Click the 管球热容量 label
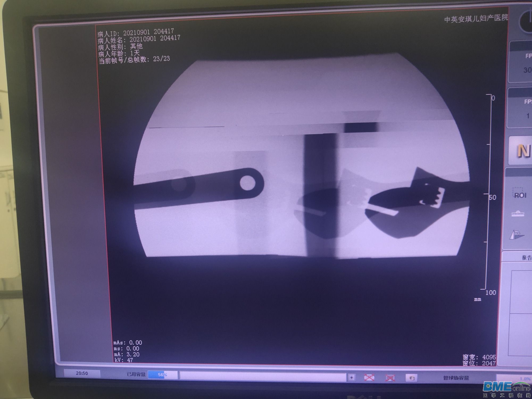 (x=456, y=378)
